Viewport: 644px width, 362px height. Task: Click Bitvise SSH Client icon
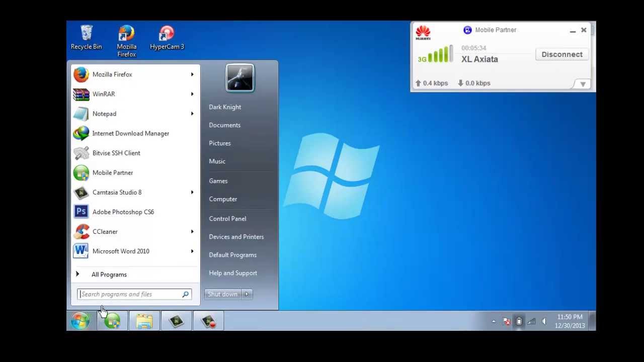(81, 153)
